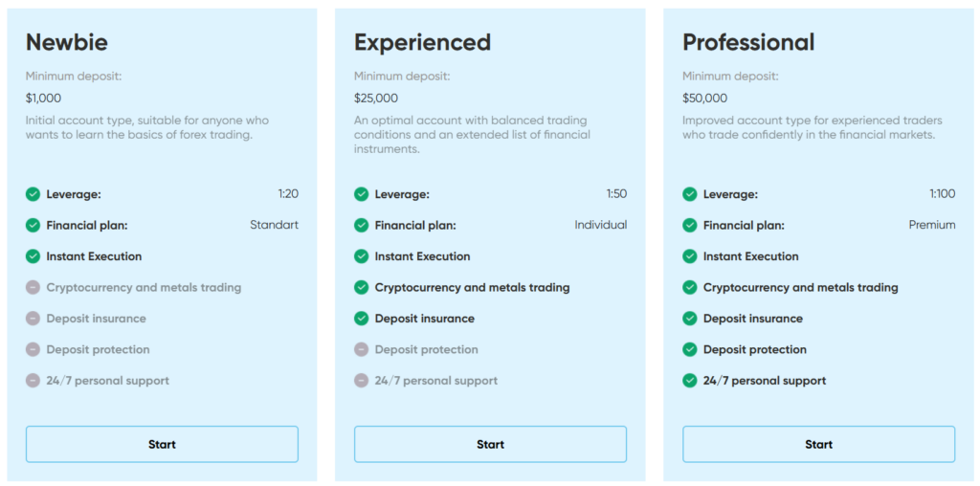Click green check beside Professional Deposit protection
Image resolution: width=980 pixels, height=486 pixels.
(689, 349)
